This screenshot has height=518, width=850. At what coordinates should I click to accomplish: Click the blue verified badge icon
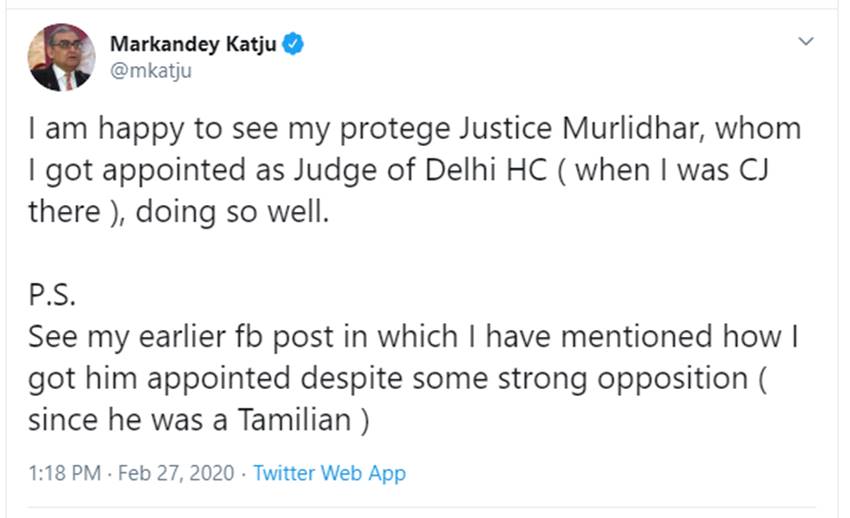tap(293, 44)
